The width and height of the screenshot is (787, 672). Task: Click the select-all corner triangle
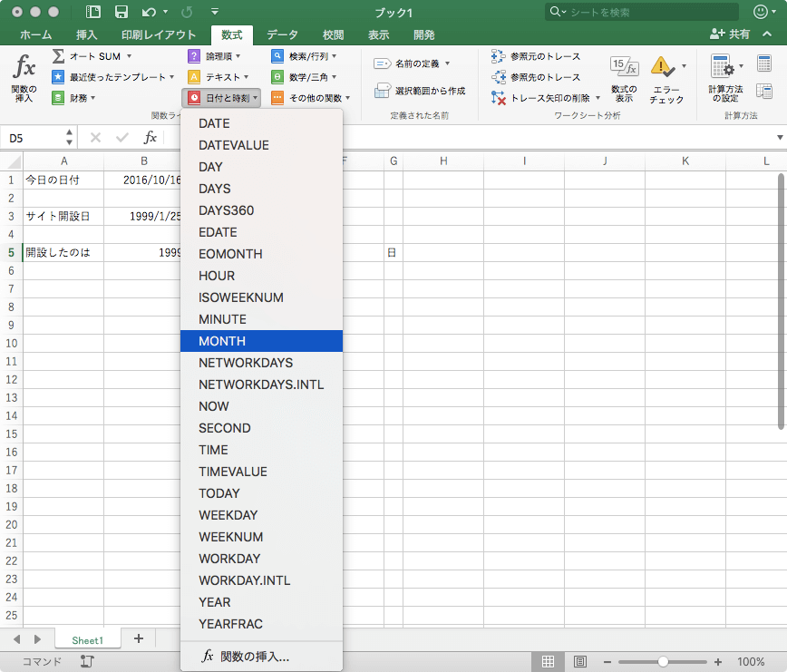click(x=15, y=161)
